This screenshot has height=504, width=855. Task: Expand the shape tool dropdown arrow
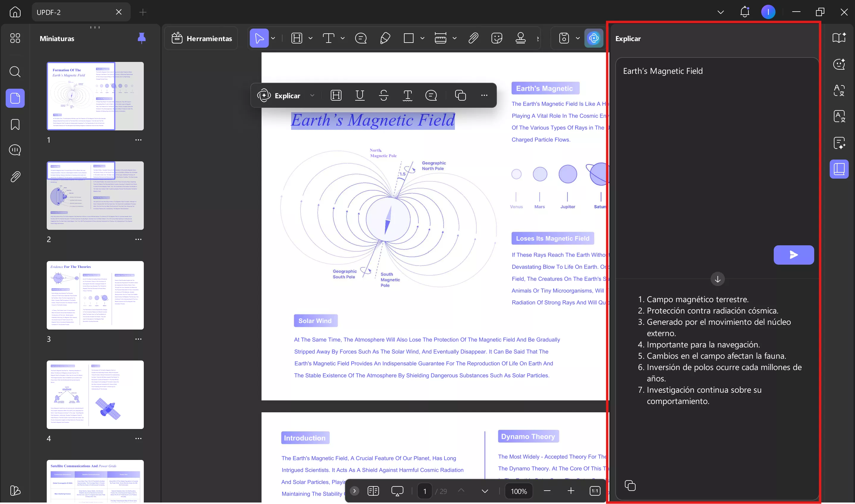[422, 38]
